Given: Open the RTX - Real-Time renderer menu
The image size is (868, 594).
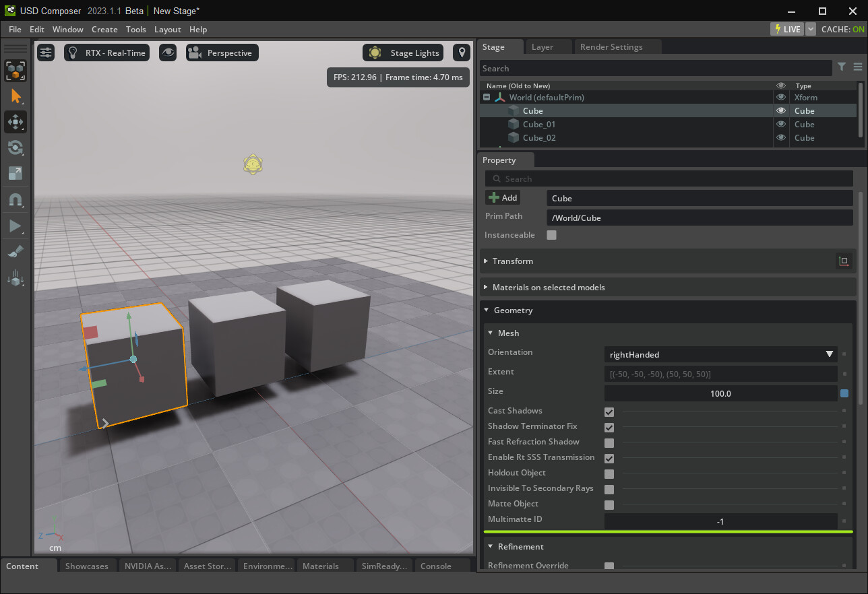Looking at the screenshot, I should click(106, 53).
